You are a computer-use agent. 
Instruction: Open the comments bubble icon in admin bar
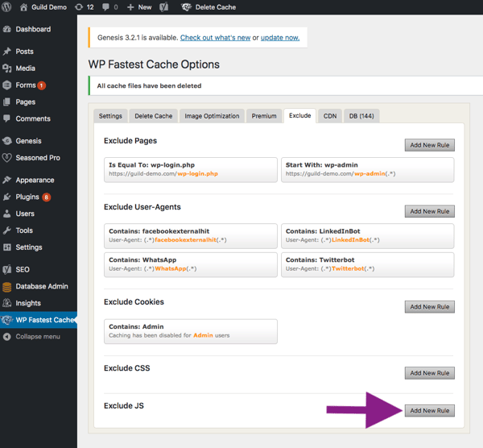(105, 7)
